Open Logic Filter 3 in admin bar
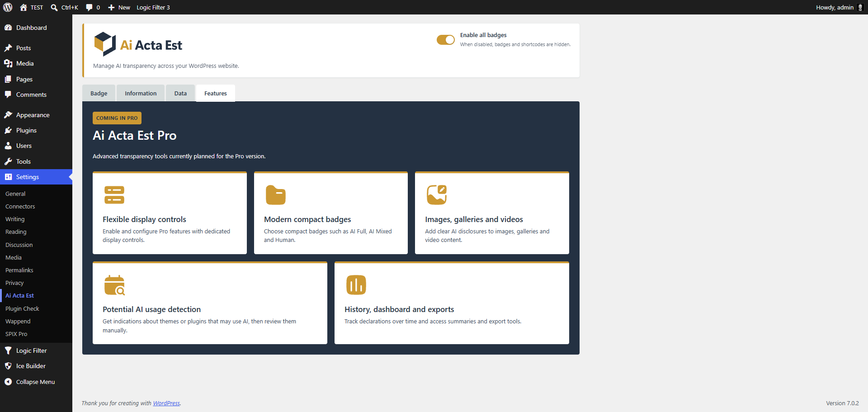Screen dimensions: 868x412 pyautogui.click(x=153, y=7)
